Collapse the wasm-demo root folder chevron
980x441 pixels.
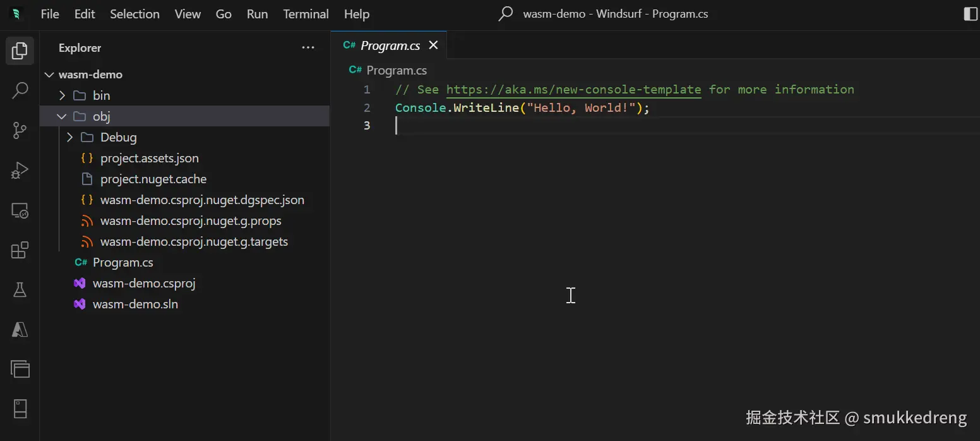click(49, 75)
